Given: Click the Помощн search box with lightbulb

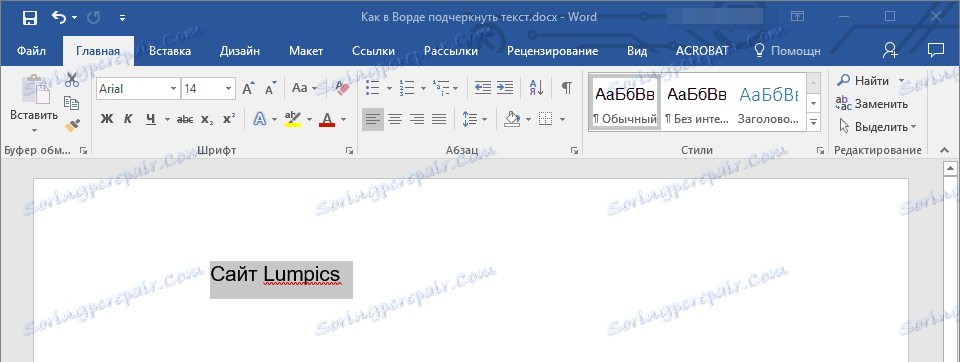Looking at the screenshot, I should 787,51.
